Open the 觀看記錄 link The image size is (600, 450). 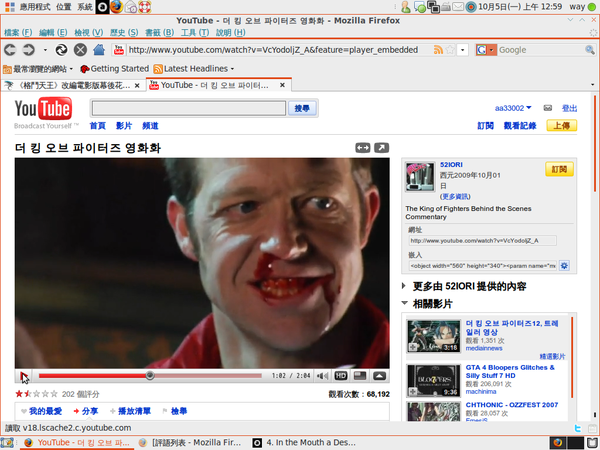coord(520,126)
